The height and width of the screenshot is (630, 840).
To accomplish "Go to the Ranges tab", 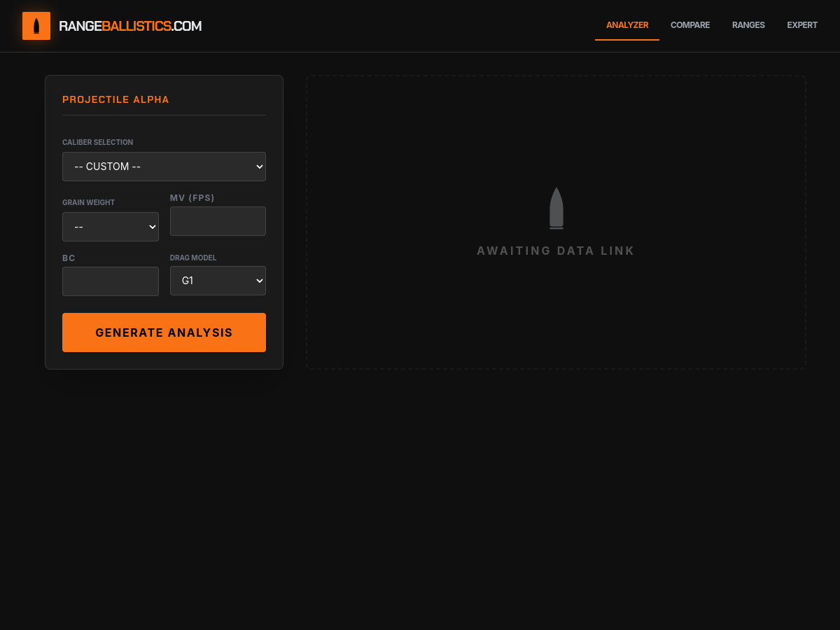I will 748,25.
